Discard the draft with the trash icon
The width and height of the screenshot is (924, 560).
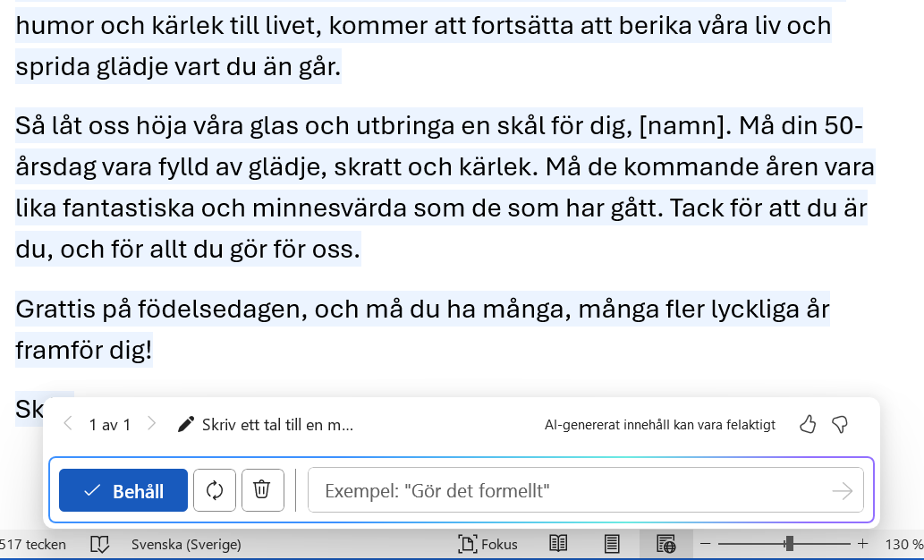click(x=262, y=490)
